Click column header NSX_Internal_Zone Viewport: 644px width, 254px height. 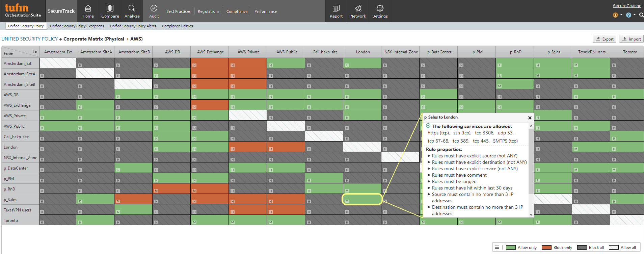coord(401,52)
